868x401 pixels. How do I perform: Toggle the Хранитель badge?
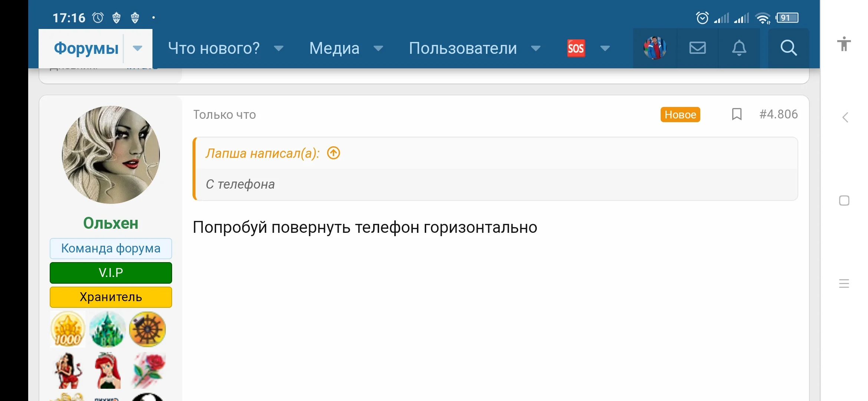111,297
